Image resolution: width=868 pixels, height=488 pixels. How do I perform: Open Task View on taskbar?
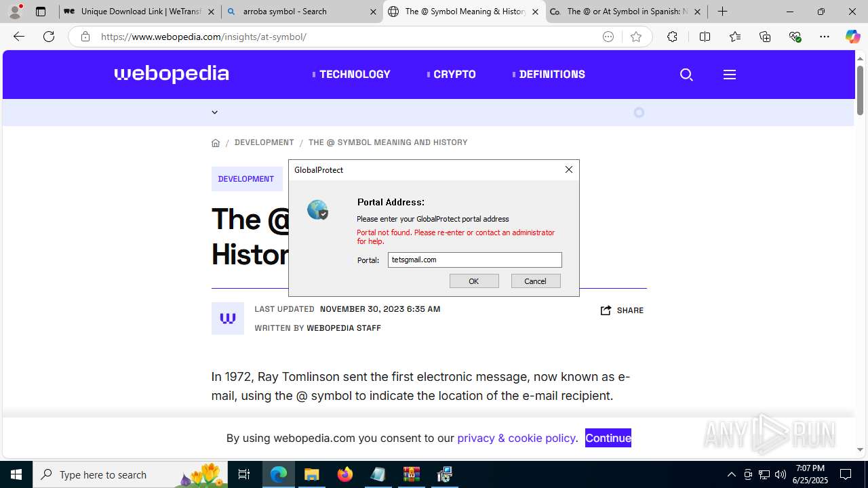(x=244, y=474)
